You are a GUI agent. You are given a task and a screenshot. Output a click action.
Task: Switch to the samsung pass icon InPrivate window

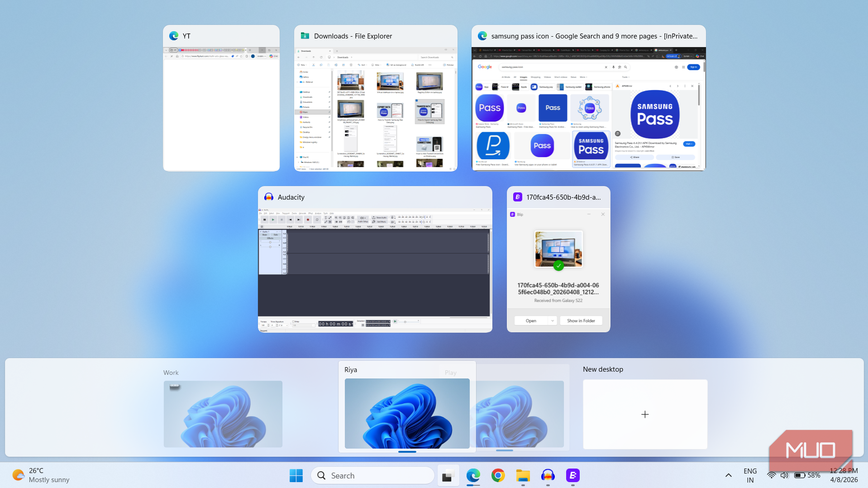click(588, 98)
